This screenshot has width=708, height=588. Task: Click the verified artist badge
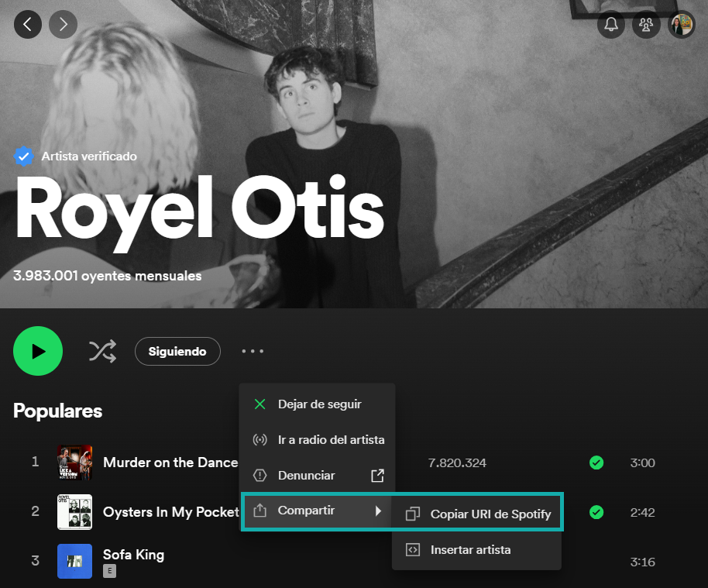pyautogui.click(x=24, y=156)
